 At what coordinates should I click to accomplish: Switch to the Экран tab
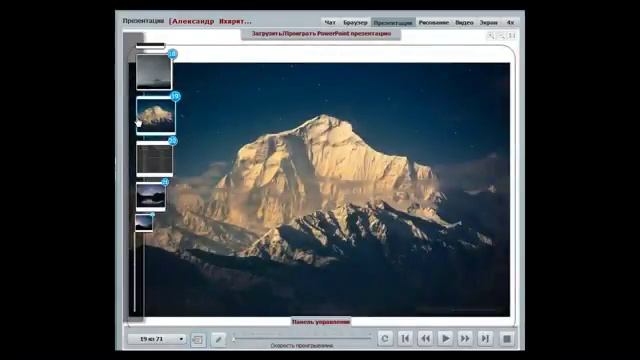coord(489,22)
